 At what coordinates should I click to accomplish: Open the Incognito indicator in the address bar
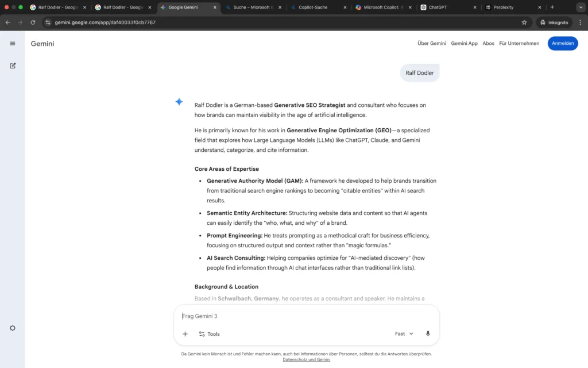point(553,22)
